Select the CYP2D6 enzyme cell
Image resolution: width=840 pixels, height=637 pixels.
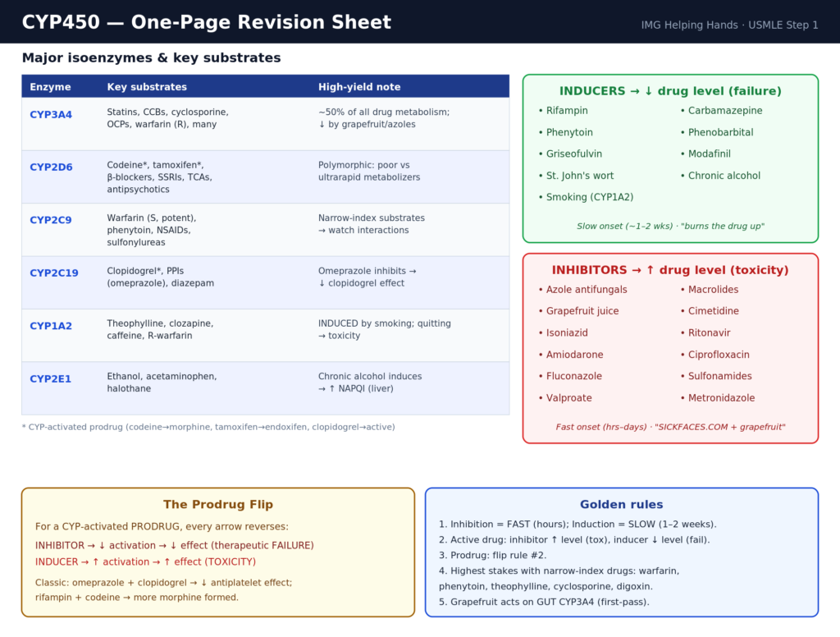click(x=51, y=167)
